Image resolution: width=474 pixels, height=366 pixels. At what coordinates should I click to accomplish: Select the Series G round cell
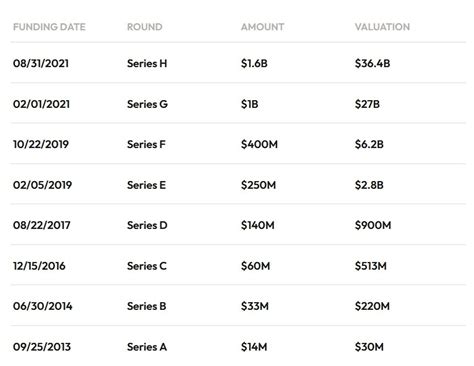(x=147, y=104)
